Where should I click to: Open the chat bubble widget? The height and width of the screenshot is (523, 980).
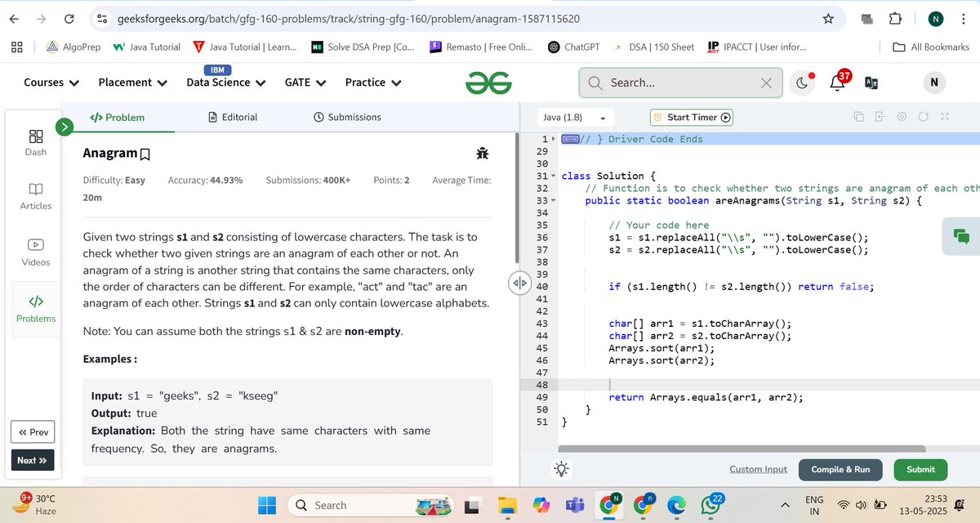tap(961, 236)
